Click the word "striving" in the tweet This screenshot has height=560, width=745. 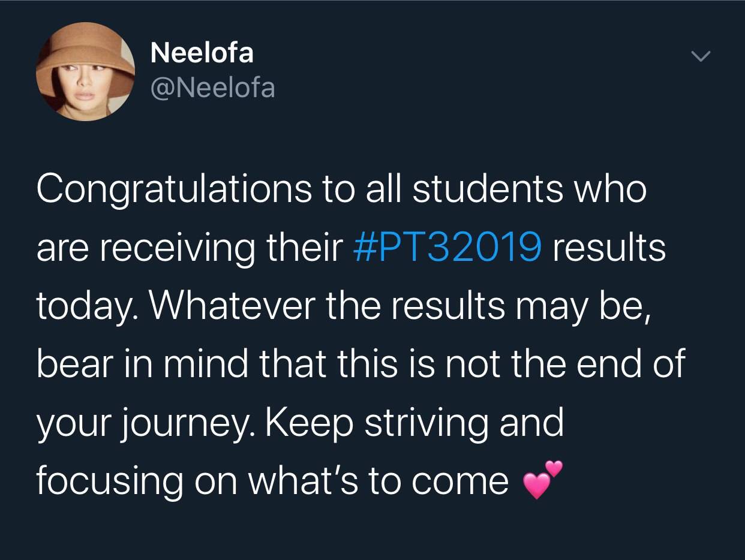pos(423,423)
